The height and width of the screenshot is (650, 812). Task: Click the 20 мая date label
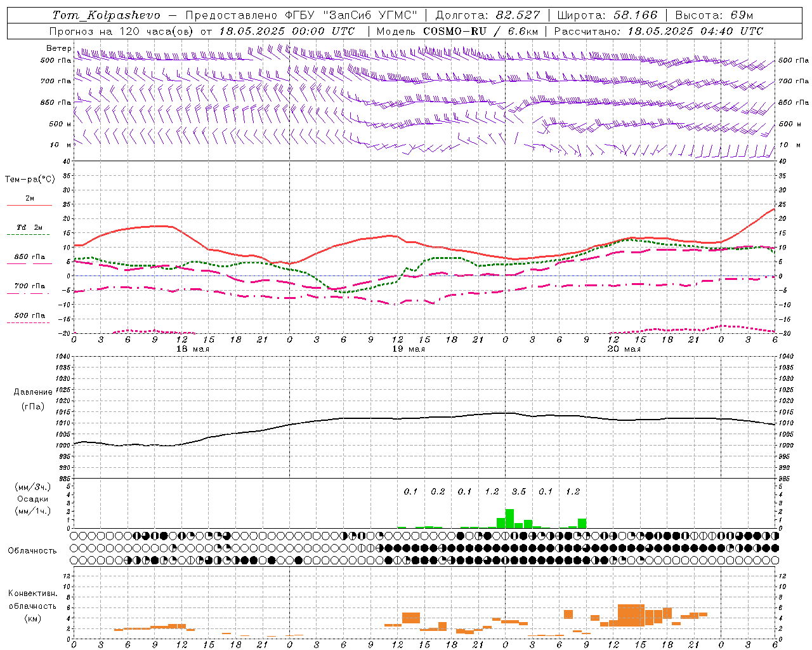click(624, 349)
